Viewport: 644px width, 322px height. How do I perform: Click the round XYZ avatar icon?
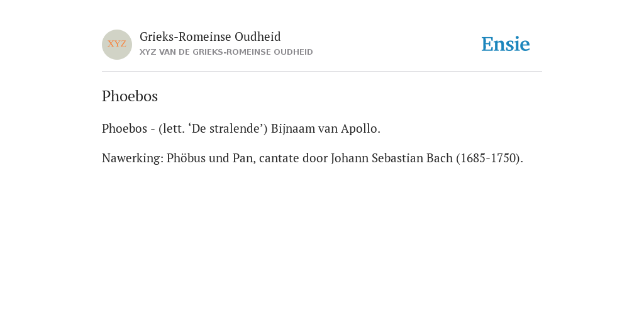coord(117,45)
